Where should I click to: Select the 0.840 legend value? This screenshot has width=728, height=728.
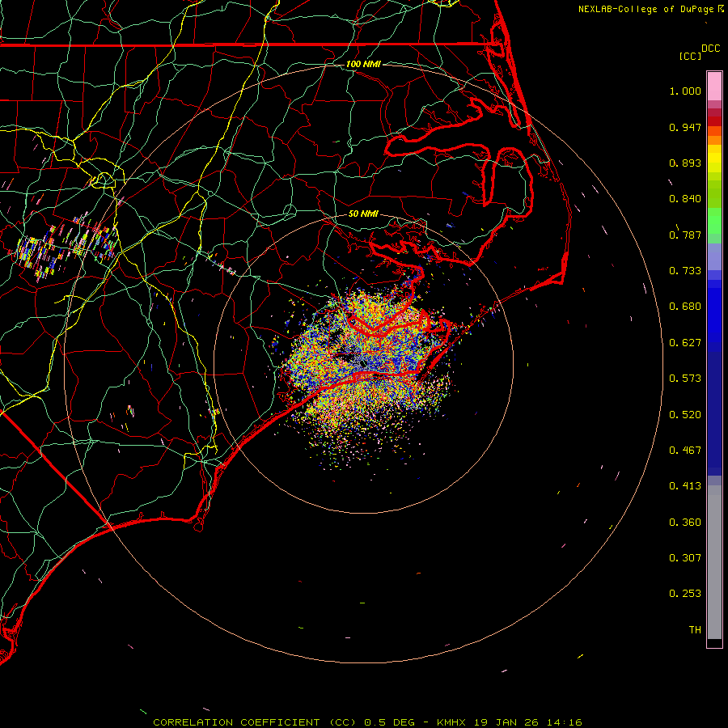pos(685,199)
